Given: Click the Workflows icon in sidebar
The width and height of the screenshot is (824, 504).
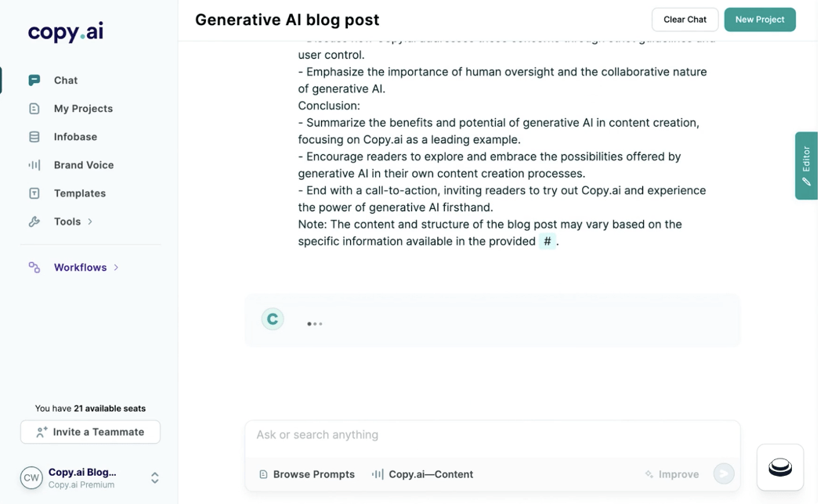Looking at the screenshot, I should (34, 267).
